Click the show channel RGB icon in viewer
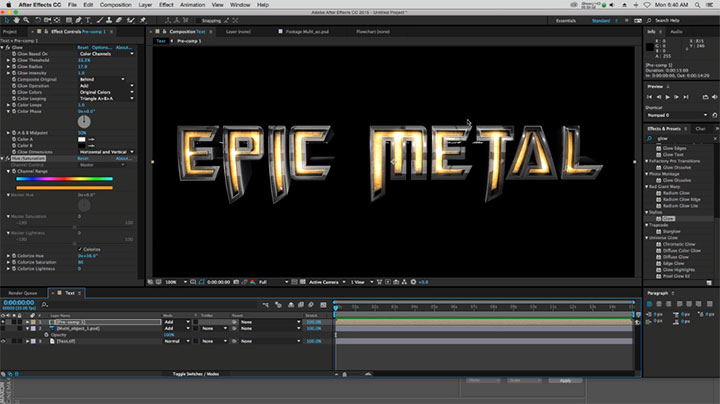 253,282
